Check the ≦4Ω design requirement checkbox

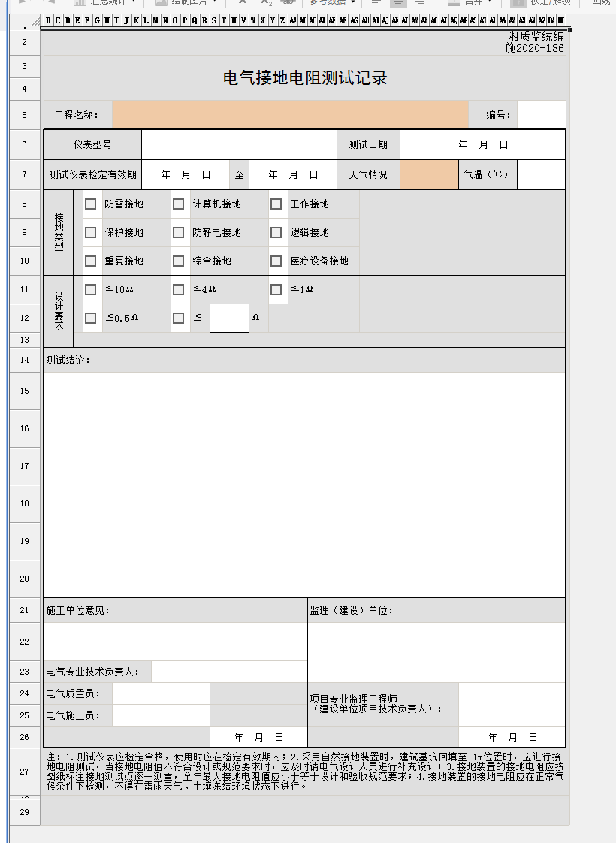pos(179,290)
